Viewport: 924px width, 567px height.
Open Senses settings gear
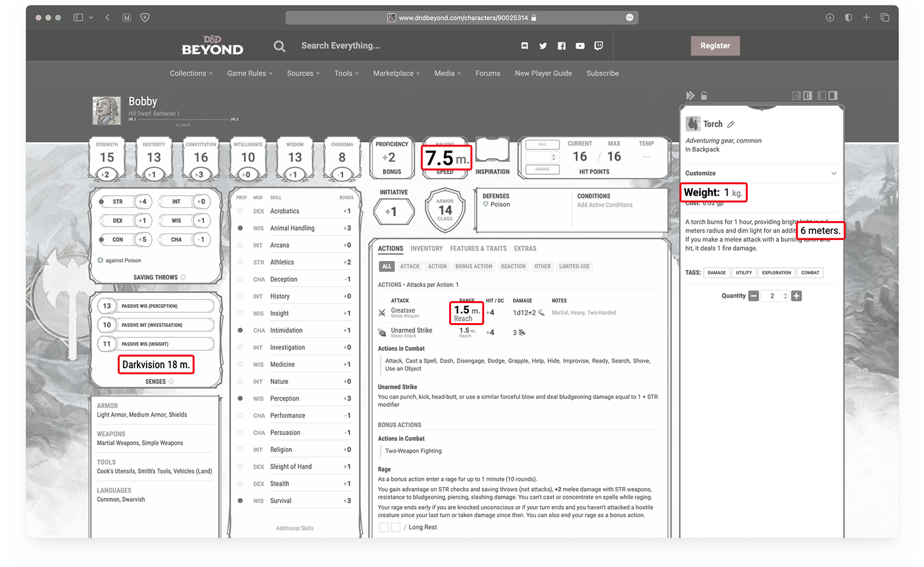point(171,382)
